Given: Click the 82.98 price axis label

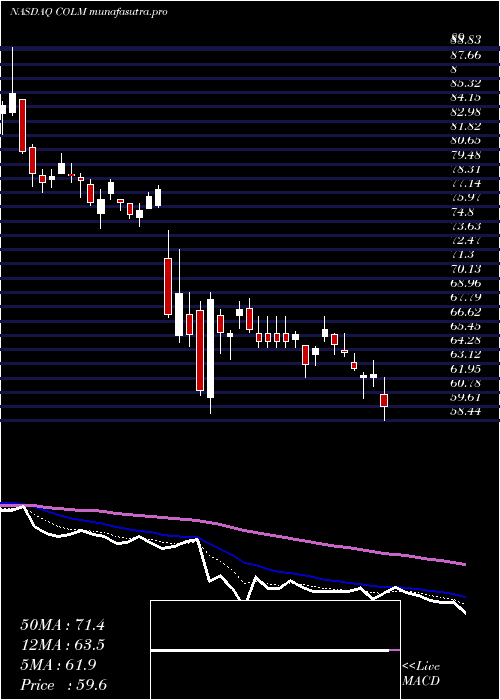Looking at the screenshot, I should [466, 112].
